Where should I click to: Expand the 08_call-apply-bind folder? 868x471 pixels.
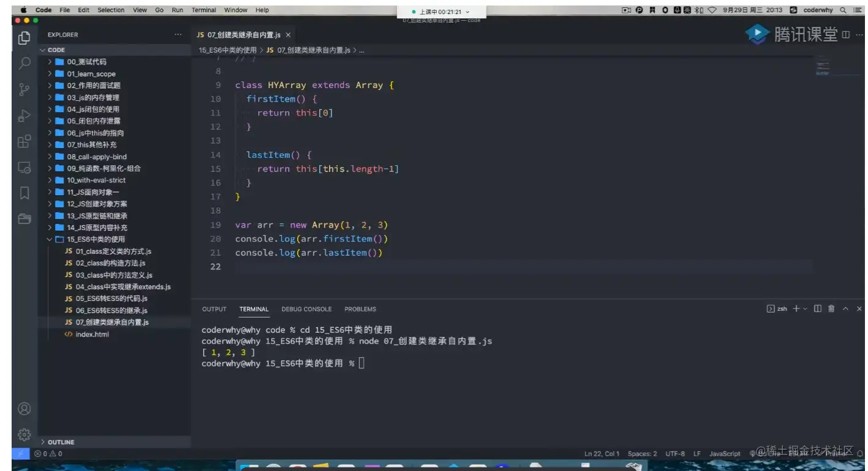point(114,157)
